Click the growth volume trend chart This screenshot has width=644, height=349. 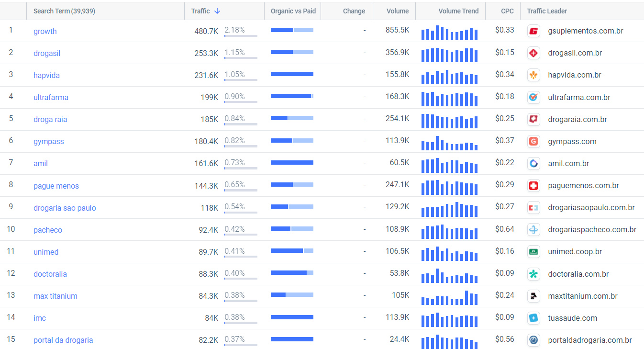pos(449,33)
